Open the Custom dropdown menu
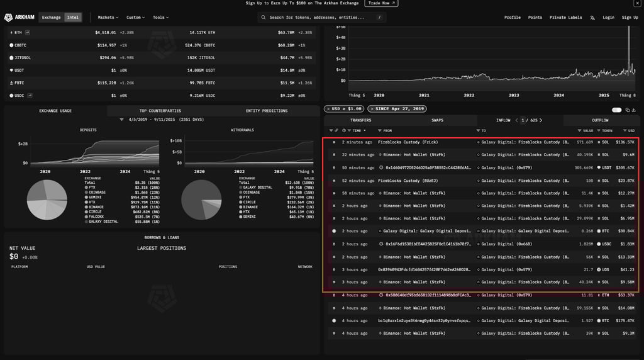The image size is (644, 360). coord(136,17)
